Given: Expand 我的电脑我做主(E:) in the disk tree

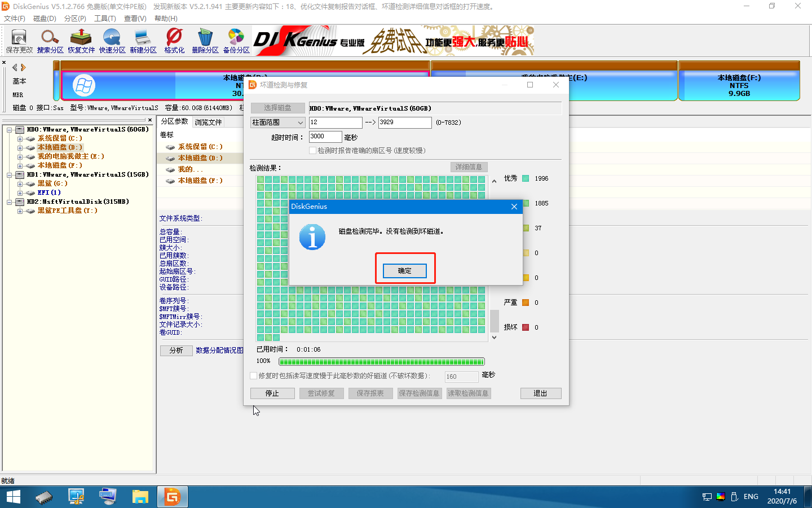Looking at the screenshot, I should pos(20,157).
